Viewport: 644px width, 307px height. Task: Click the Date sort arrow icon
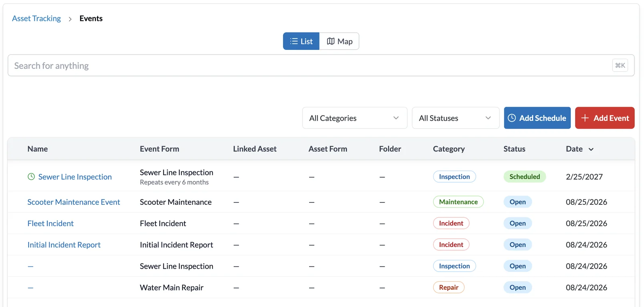[x=591, y=149]
